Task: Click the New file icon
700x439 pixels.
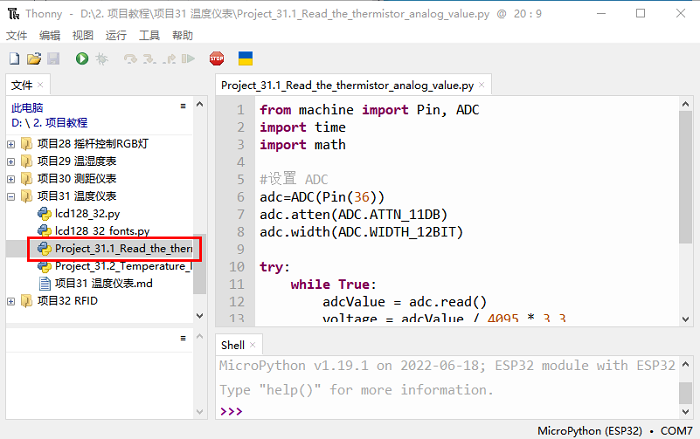Action: coord(15,60)
